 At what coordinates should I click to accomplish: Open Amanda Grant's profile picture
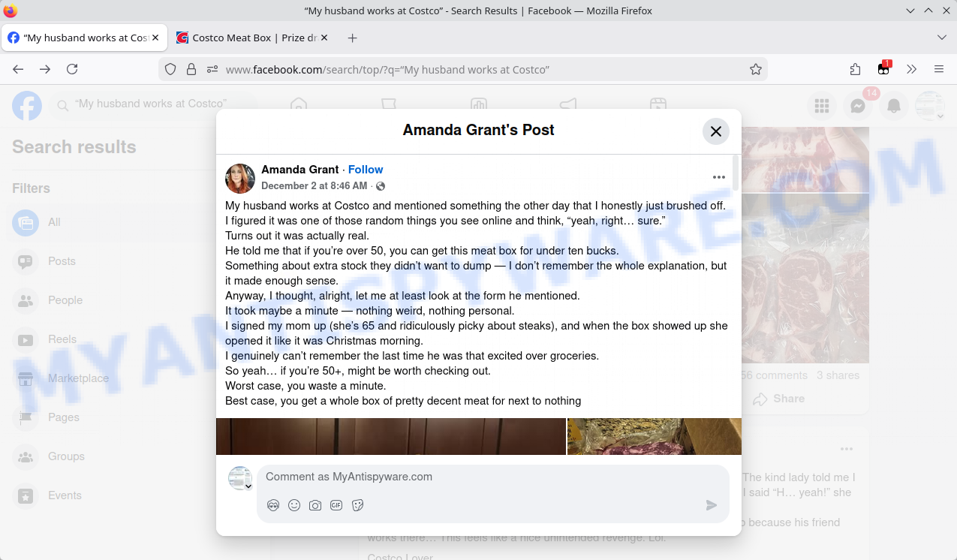(240, 178)
